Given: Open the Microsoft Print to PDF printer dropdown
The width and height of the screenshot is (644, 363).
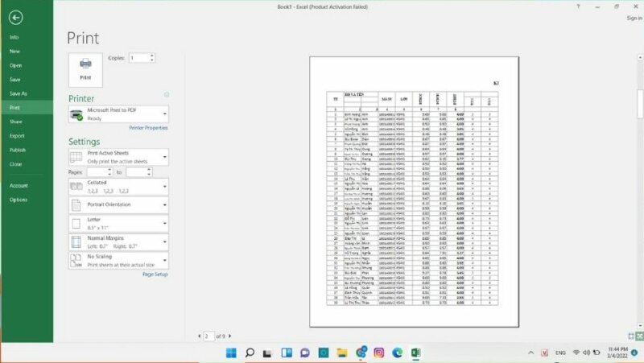Looking at the screenshot, I should coord(118,114).
